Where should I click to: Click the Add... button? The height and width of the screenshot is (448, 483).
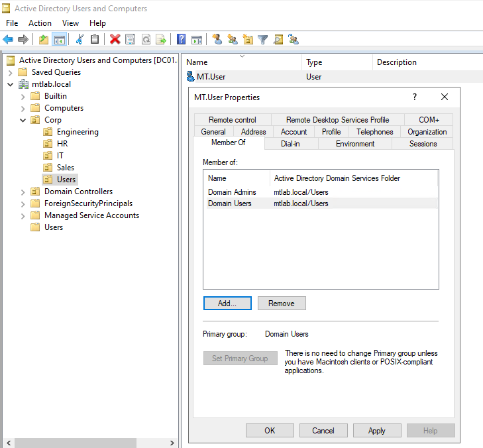pyautogui.click(x=227, y=303)
